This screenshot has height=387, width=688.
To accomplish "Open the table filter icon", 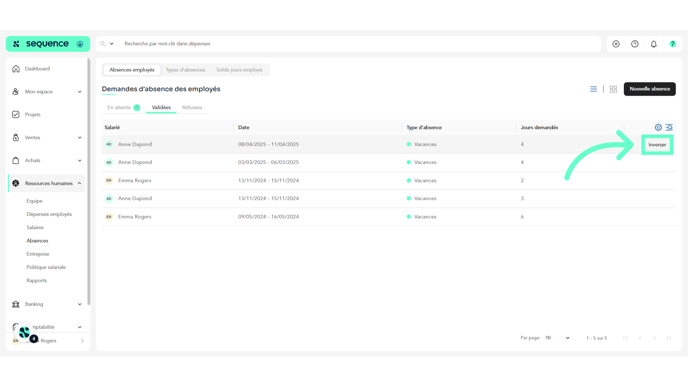I will click(x=669, y=127).
